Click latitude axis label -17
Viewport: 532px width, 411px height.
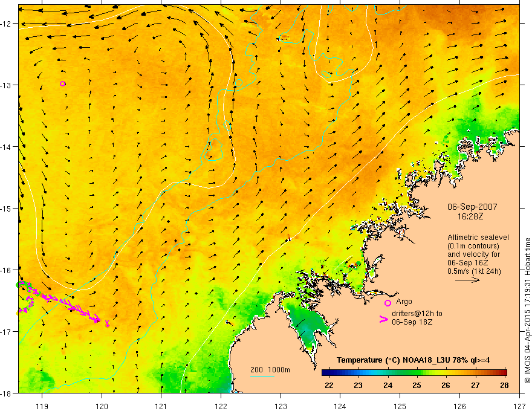point(7,331)
